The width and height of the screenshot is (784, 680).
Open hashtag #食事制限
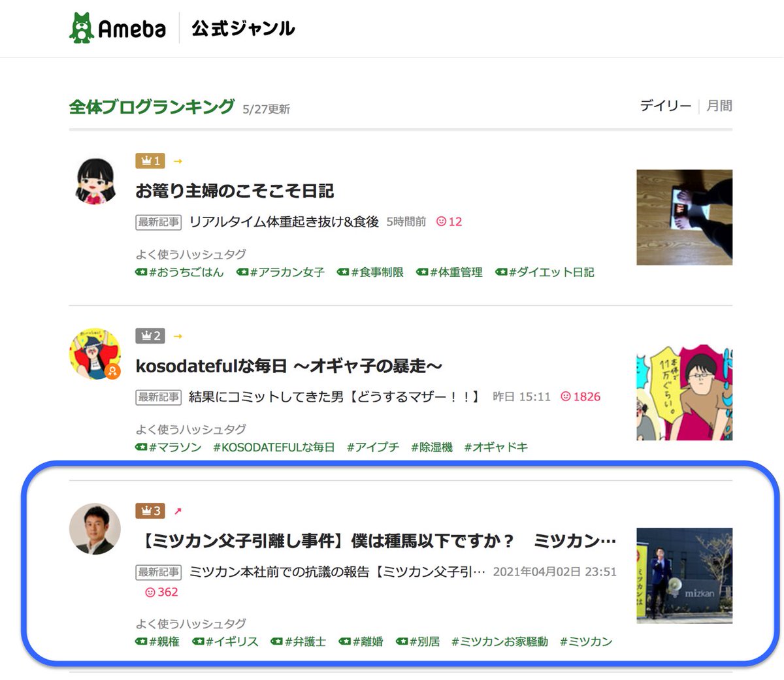point(370,272)
